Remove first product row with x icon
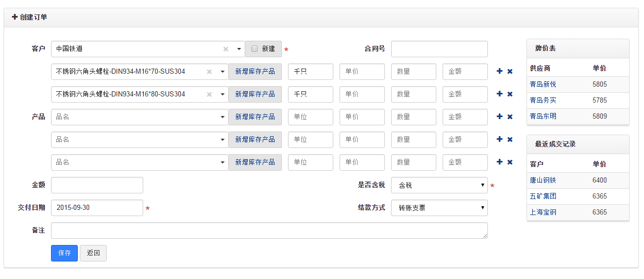The width and height of the screenshot is (644, 279). pos(510,71)
